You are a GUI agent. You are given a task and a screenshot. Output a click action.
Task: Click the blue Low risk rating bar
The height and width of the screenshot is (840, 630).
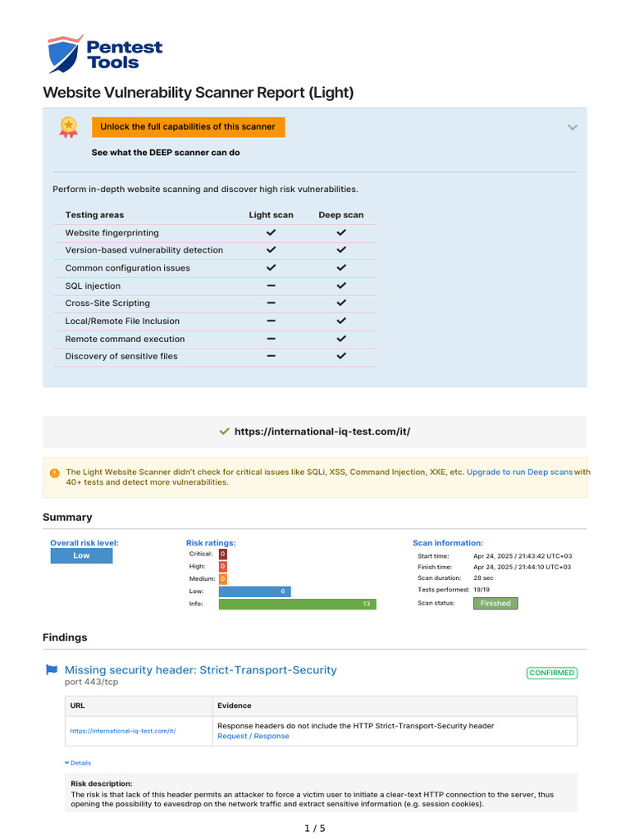point(254,591)
